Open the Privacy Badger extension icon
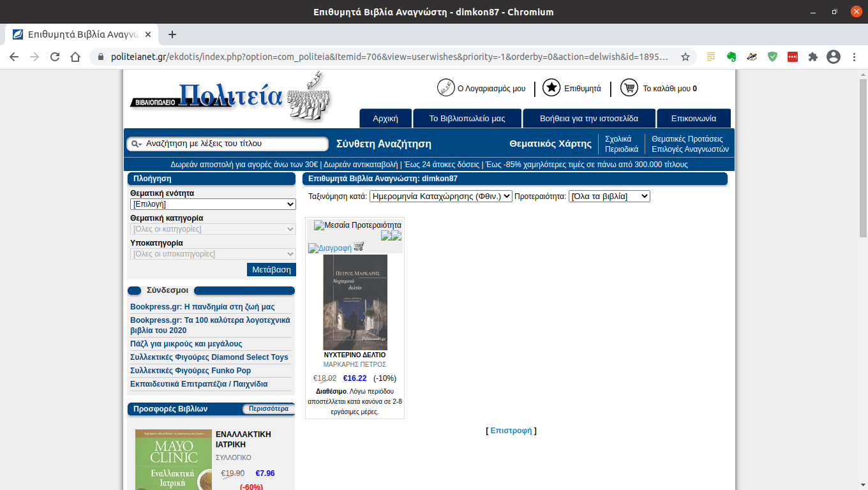This screenshot has height=490, width=868. click(x=752, y=57)
